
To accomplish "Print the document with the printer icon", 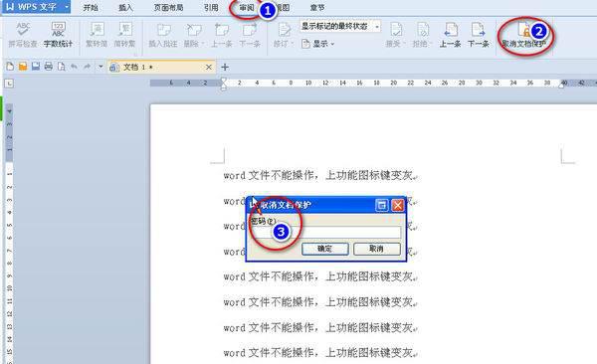I will (x=49, y=67).
